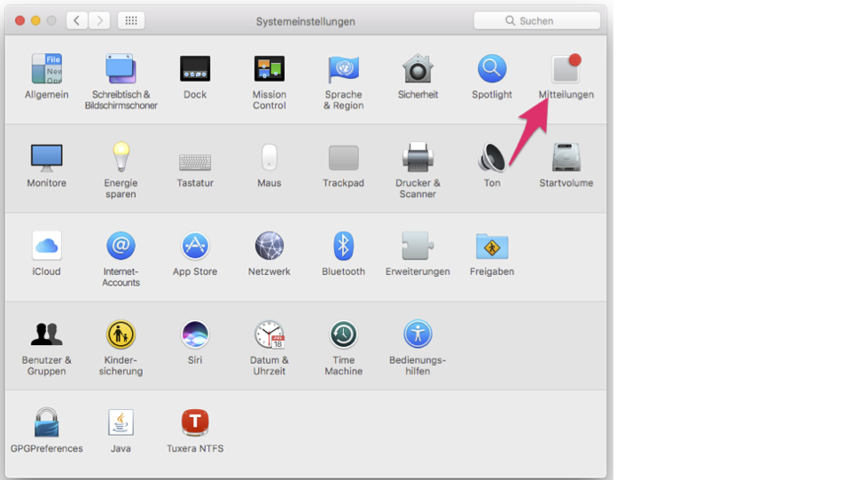Go forward with the right chevron button
Viewport: 868px width, 480px height.
(x=99, y=20)
